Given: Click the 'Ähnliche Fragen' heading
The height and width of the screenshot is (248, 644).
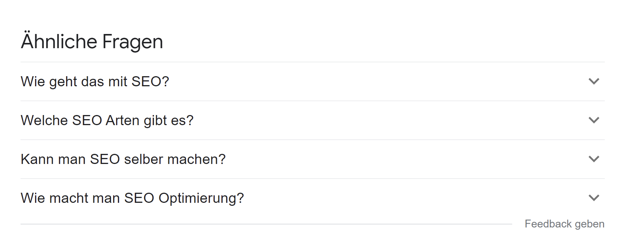Looking at the screenshot, I should tap(92, 41).
